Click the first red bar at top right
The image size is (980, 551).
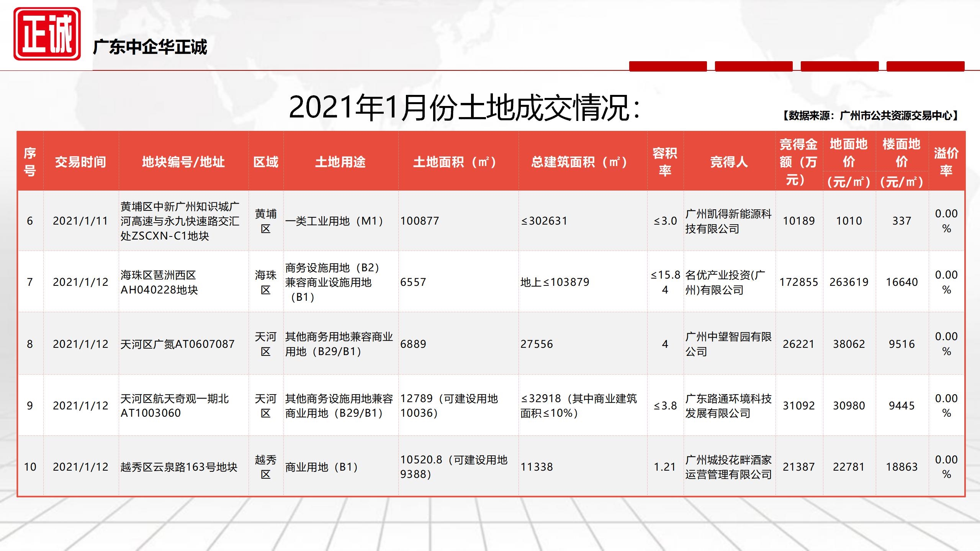tap(668, 66)
